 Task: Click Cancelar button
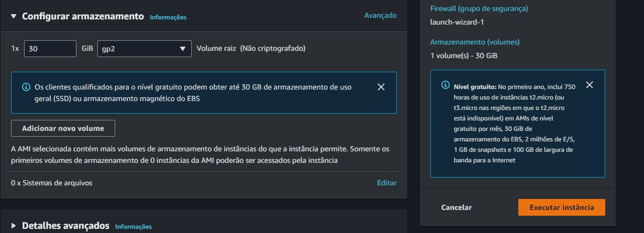(457, 207)
